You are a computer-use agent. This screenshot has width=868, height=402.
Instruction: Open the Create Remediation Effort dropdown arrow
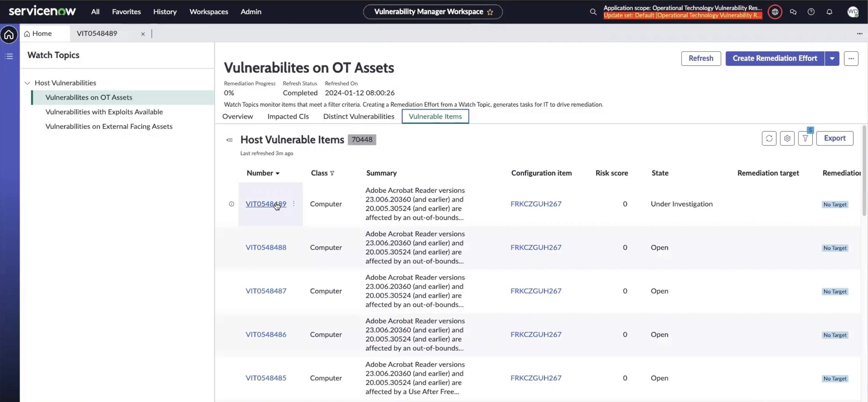pyautogui.click(x=831, y=58)
